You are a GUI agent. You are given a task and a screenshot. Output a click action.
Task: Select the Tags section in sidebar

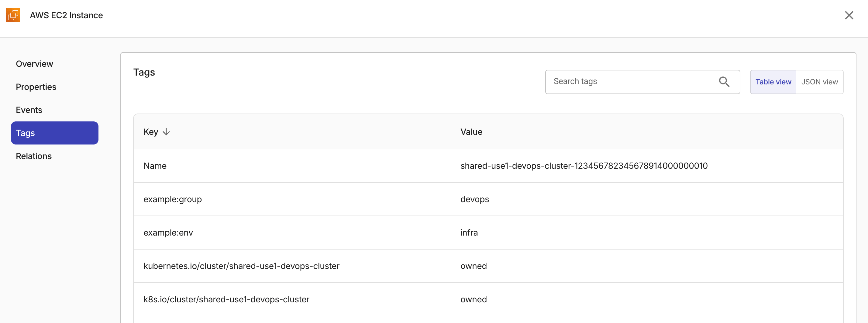(x=54, y=133)
